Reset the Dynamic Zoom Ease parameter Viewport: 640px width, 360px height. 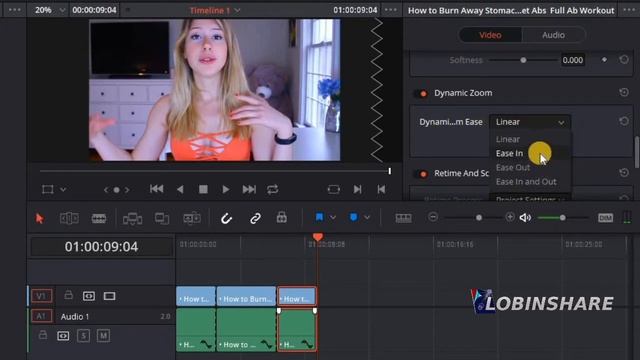[x=624, y=121]
